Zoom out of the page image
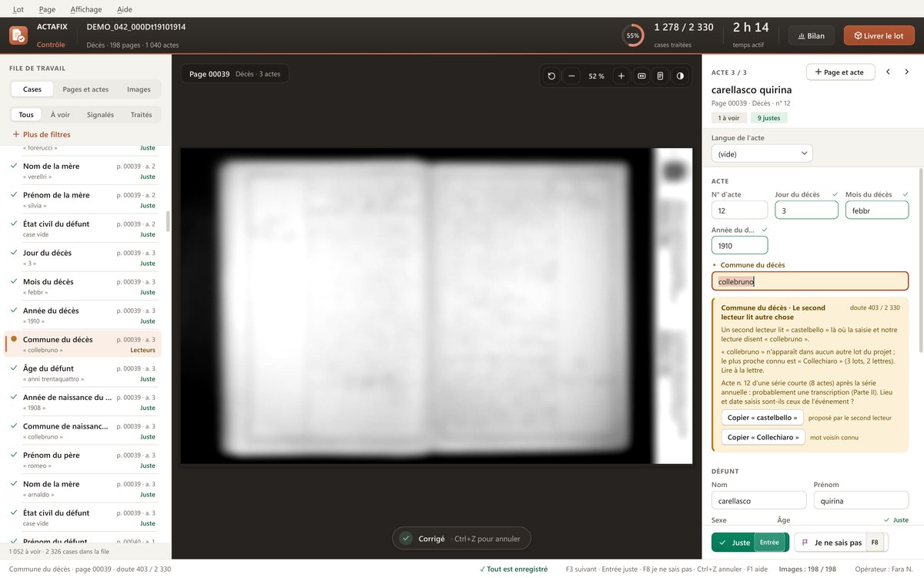The height and width of the screenshot is (578, 924). [x=571, y=76]
